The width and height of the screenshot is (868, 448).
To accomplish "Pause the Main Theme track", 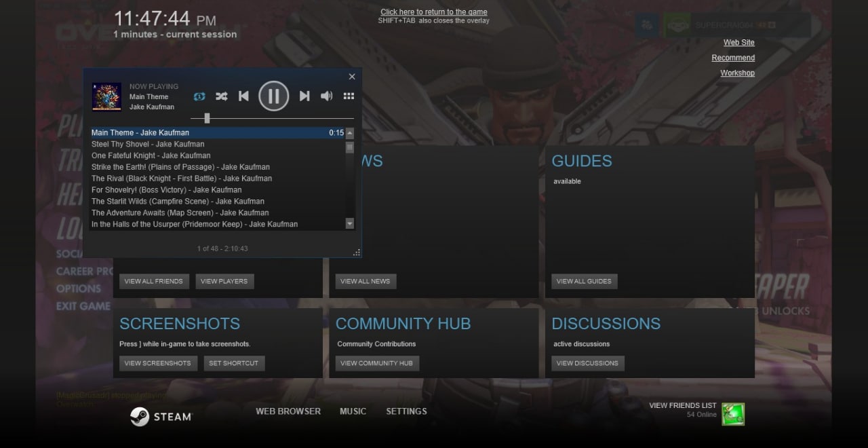I will point(274,96).
